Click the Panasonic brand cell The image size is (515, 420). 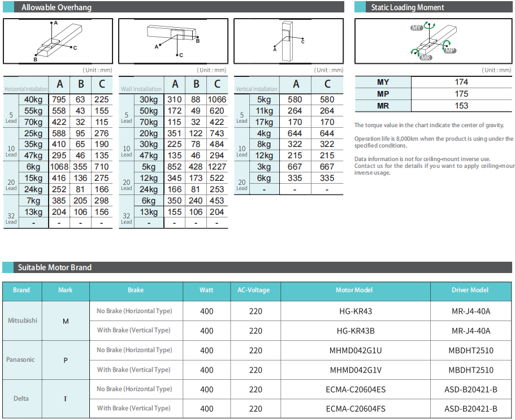[21, 360]
